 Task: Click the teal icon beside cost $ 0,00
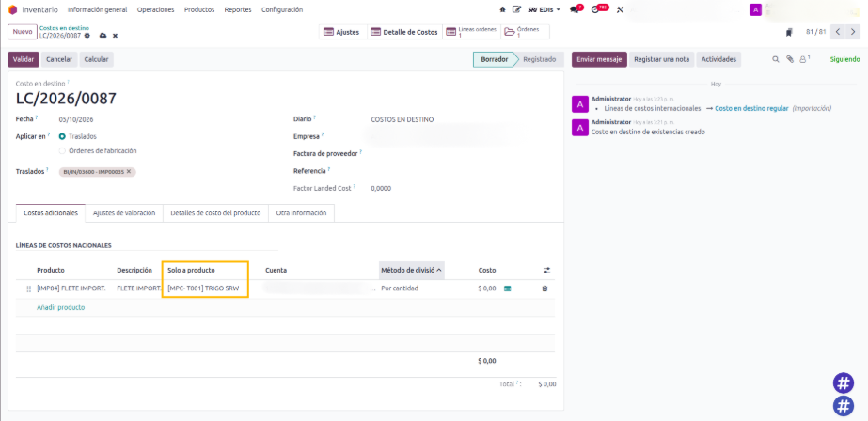507,288
